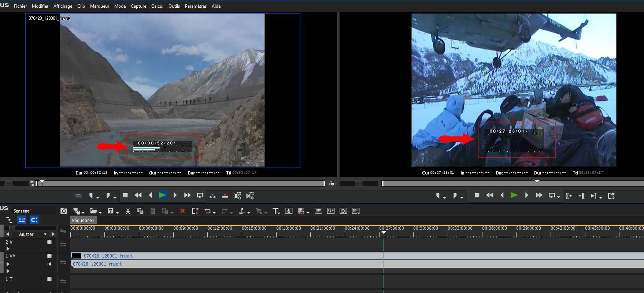Stop playback in the right recorder monitor

[x=477, y=195]
